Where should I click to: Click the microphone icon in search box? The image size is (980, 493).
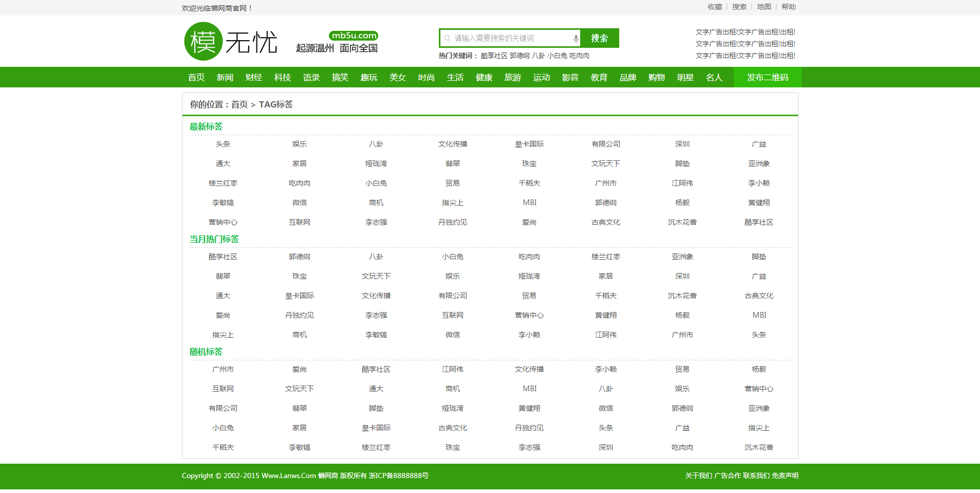click(576, 39)
